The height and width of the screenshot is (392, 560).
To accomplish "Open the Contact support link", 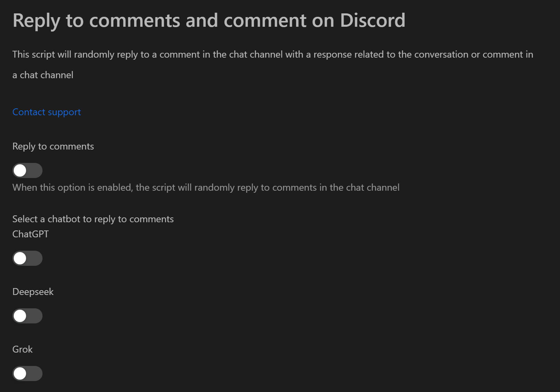I will point(47,112).
